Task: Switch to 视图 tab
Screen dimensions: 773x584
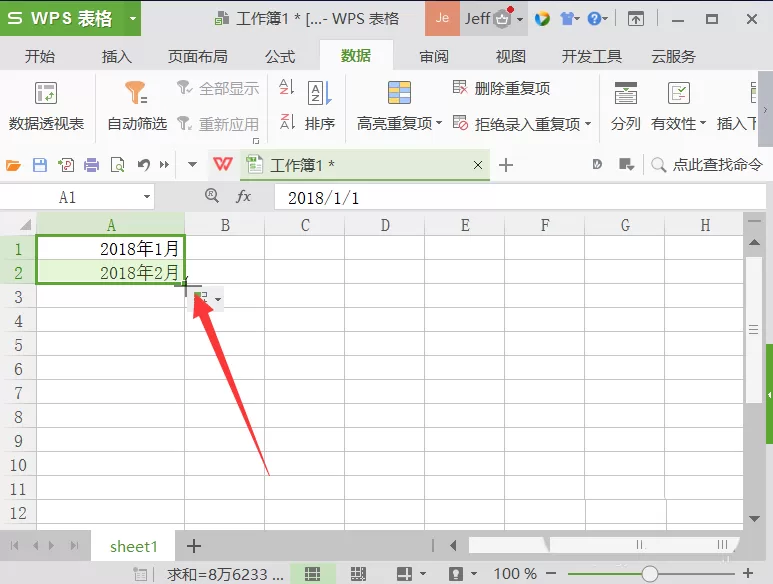Action: pyautogui.click(x=511, y=56)
